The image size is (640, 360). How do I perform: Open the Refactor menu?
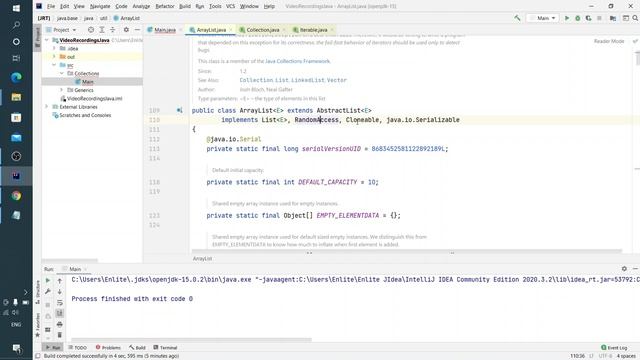click(x=165, y=6)
